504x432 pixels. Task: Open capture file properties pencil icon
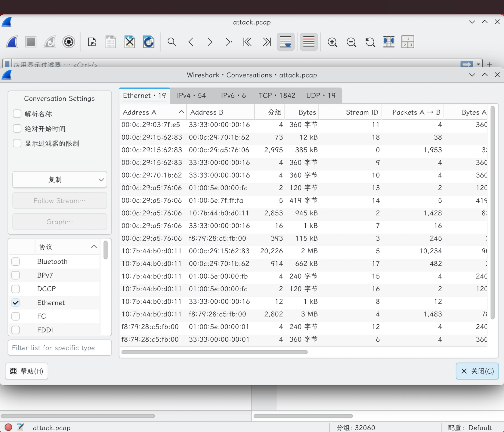[20, 427]
